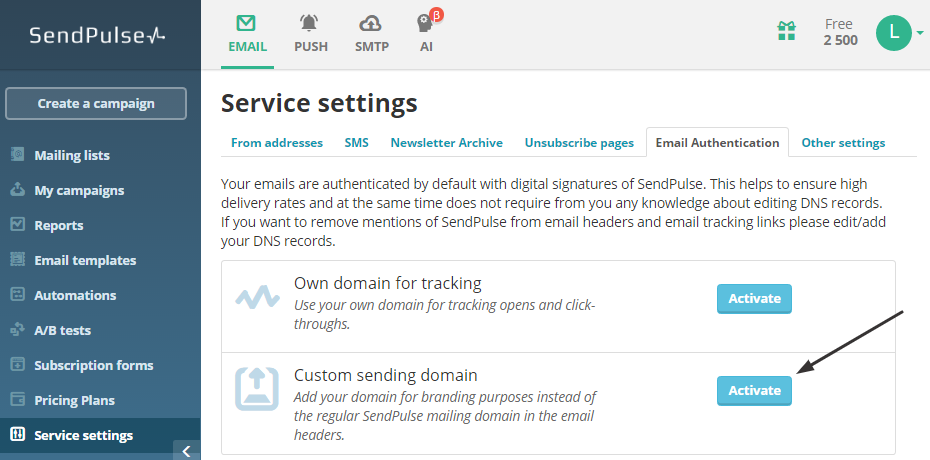Open the EMAIL section icon
The image size is (930, 460).
pyautogui.click(x=246, y=24)
